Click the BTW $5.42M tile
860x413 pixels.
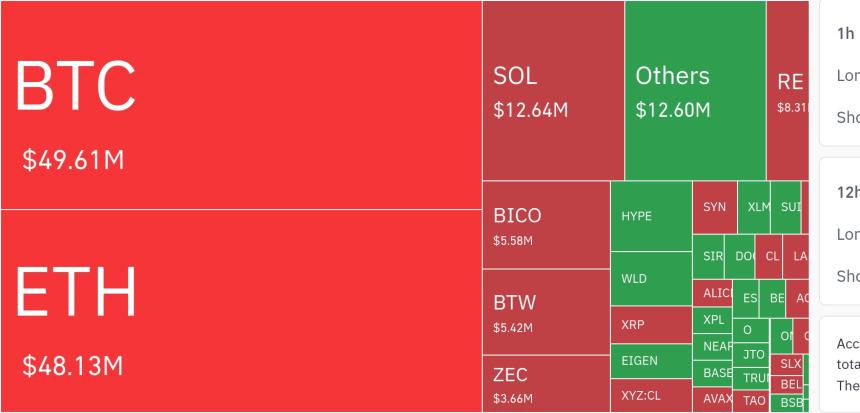pos(546,312)
